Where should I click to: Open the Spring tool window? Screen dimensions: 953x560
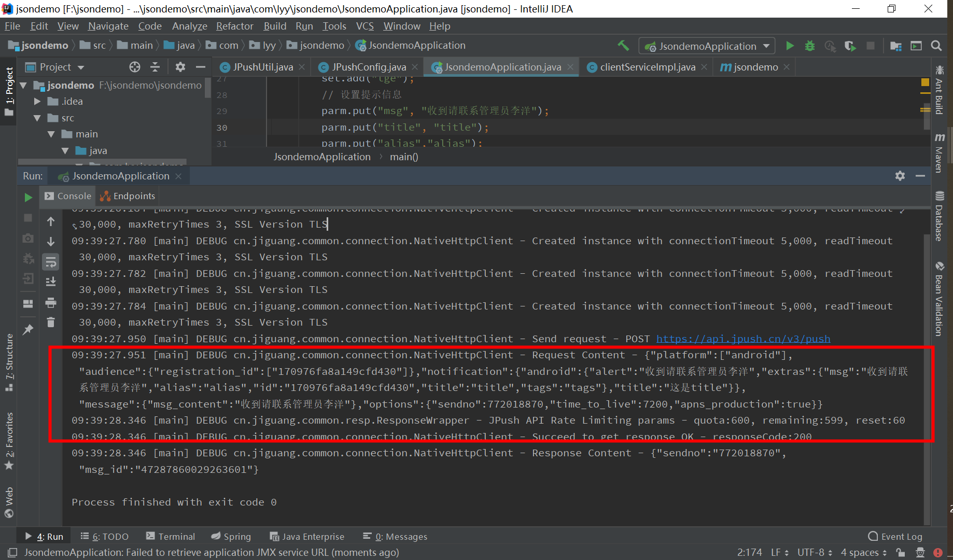click(x=231, y=536)
